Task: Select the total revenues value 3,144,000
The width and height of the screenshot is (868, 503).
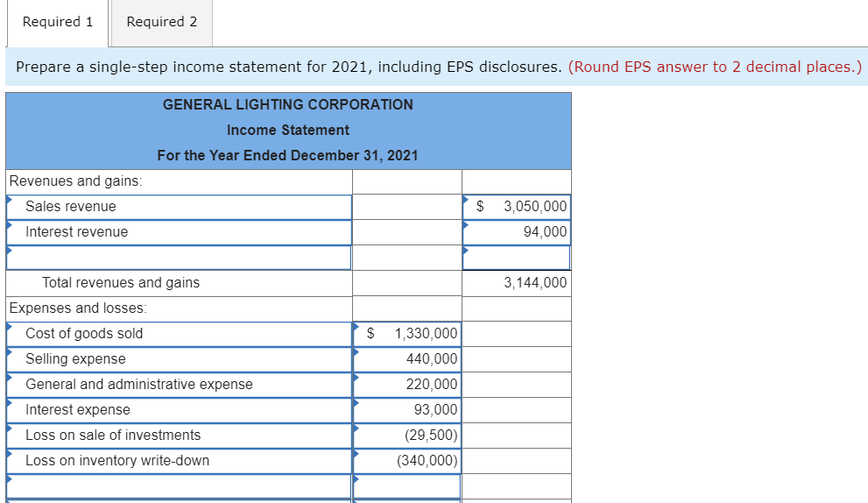Action: [535, 283]
